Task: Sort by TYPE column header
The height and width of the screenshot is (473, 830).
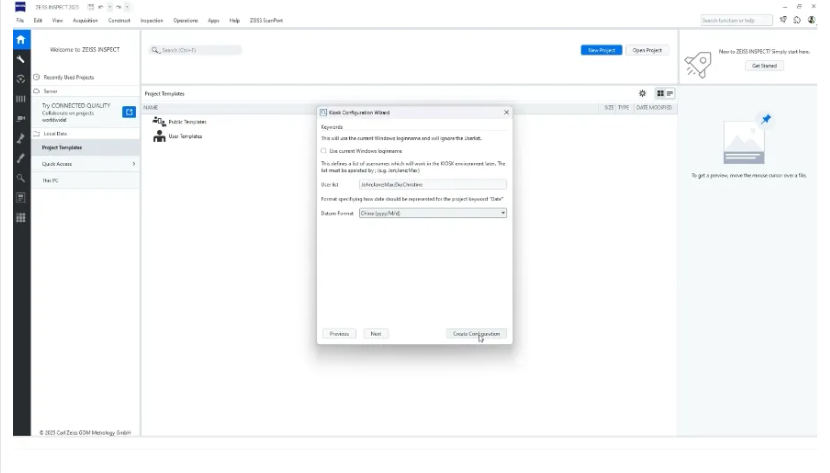Action: 624,107
